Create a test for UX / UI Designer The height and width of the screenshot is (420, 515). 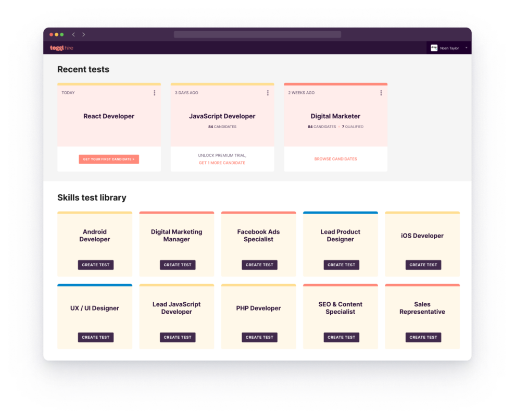(95, 337)
